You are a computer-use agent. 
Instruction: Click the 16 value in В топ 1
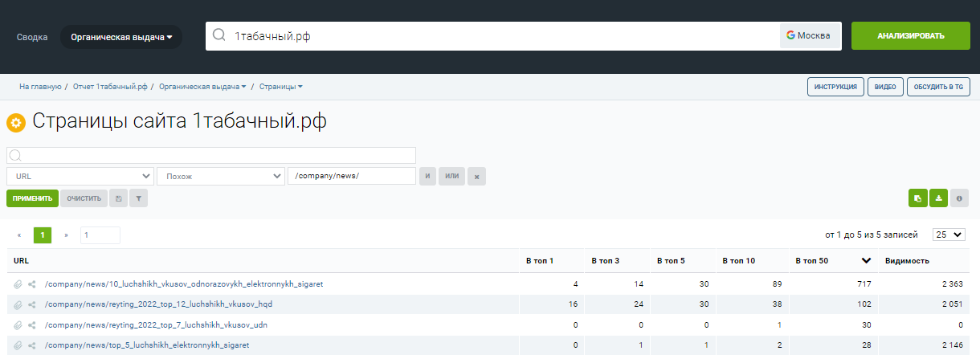coord(574,304)
